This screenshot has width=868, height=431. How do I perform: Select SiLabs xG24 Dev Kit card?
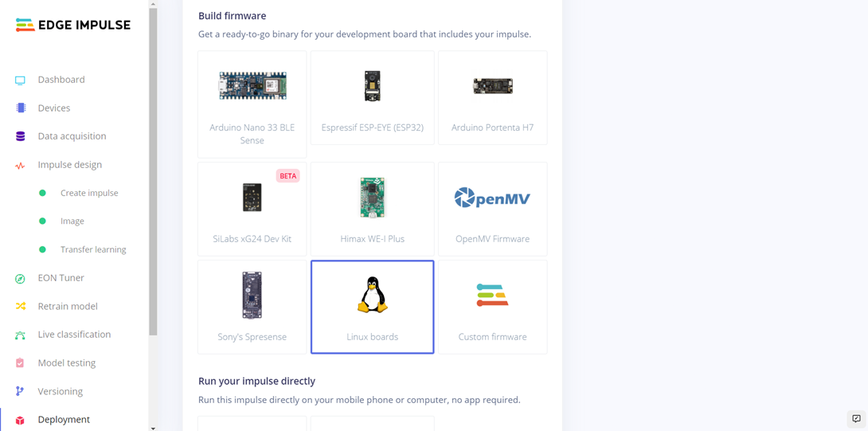pyautogui.click(x=252, y=209)
